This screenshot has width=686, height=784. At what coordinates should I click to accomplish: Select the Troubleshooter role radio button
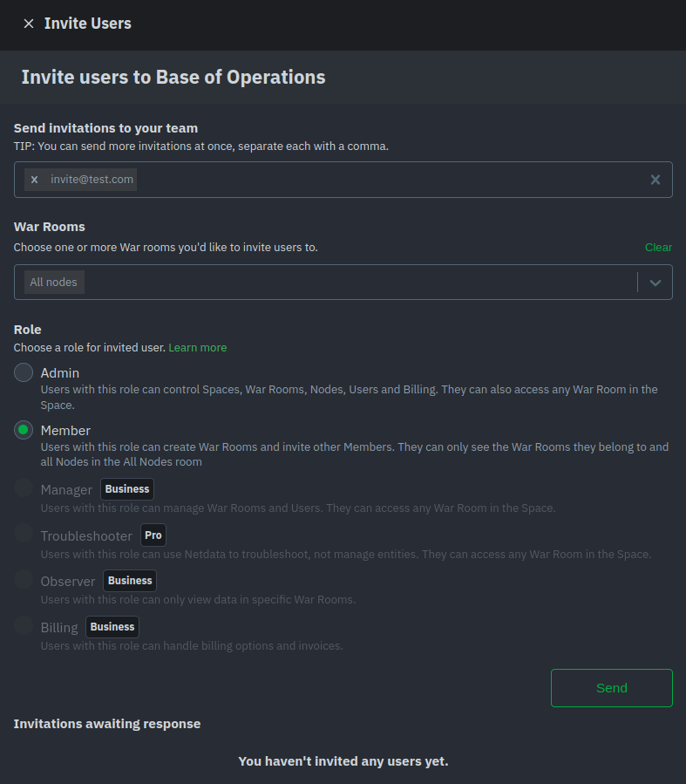24,534
